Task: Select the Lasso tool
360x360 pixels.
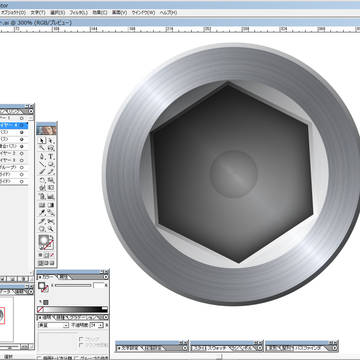Action: [51, 148]
